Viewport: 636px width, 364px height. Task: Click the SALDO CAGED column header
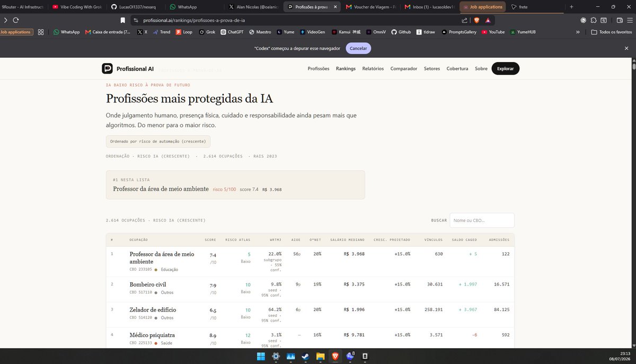pyautogui.click(x=464, y=240)
